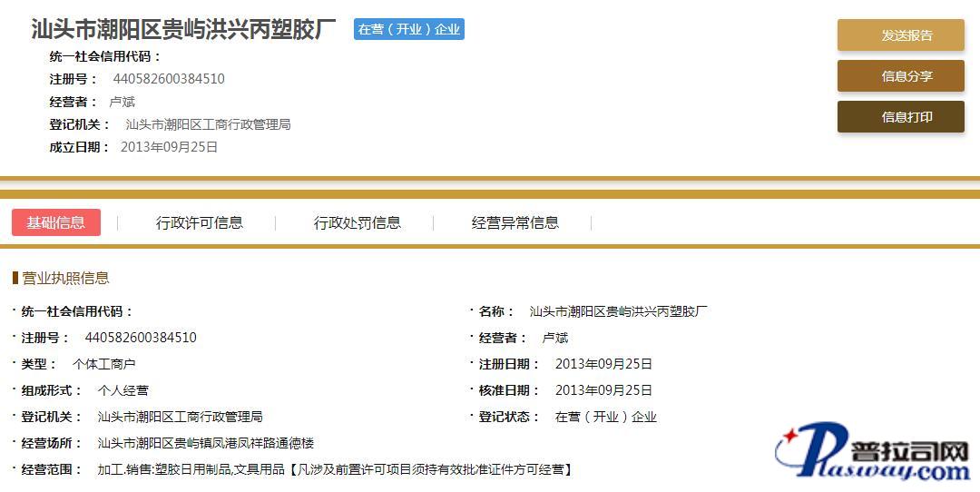The height and width of the screenshot is (492, 980).
Task: Click the blue 在营（开业）企业 status badge
Action: [x=409, y=29]
